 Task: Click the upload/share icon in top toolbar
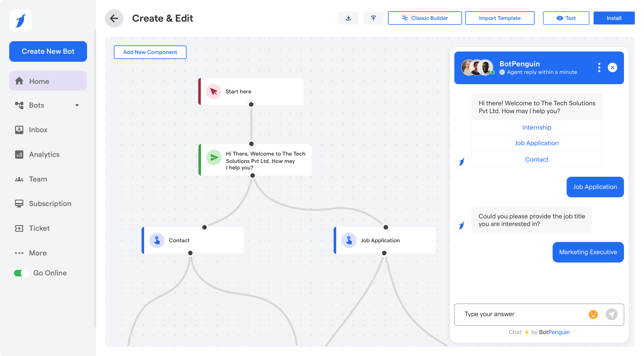[373, 18]
